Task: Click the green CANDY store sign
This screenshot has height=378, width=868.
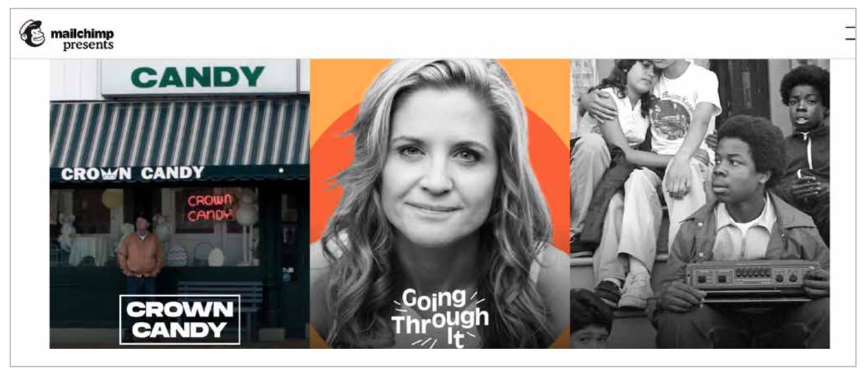Action: (x=198, y=77)
